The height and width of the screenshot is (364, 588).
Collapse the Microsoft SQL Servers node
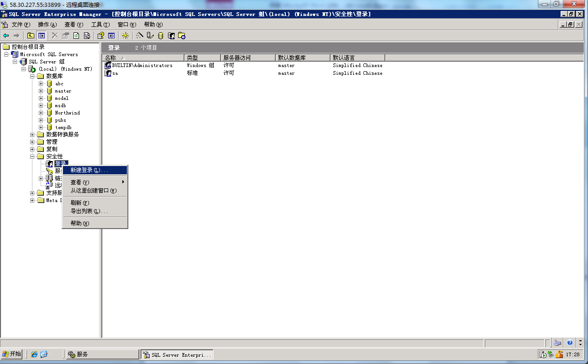(x=6, y=54)
